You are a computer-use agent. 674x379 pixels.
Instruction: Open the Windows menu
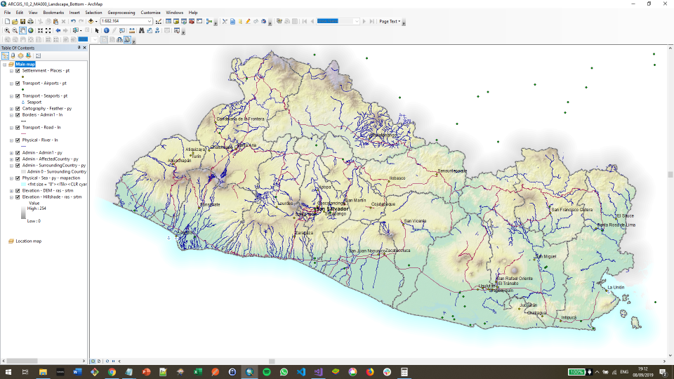tap(175, 12)
